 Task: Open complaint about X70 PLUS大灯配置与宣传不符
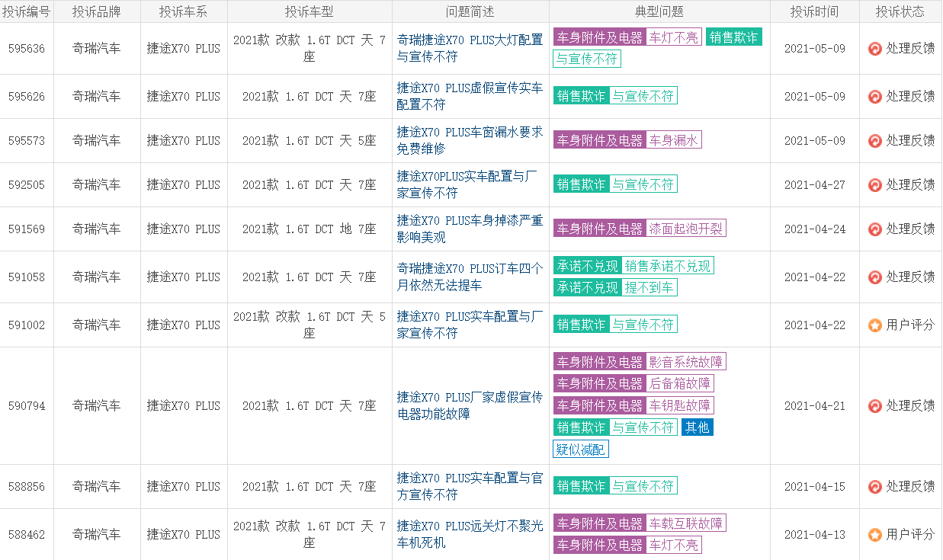[x=470, y=48]
